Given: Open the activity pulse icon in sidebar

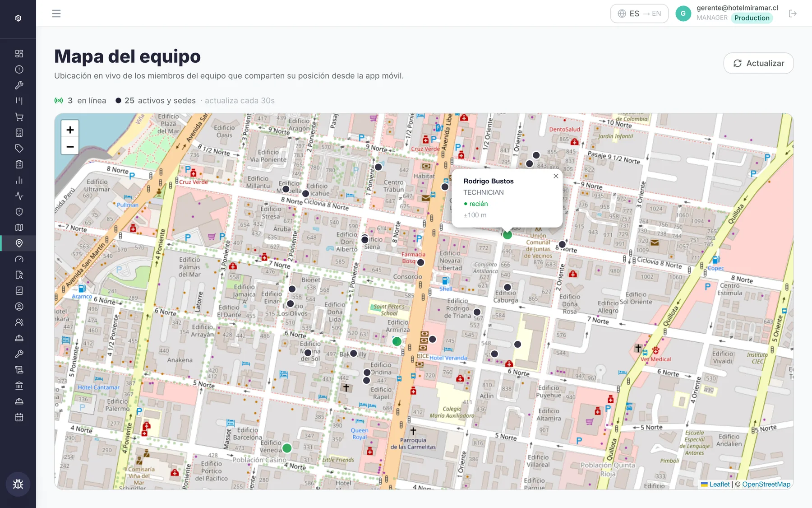Looking at the screenshot, I should pyautogui.click(x=19, y=196).
